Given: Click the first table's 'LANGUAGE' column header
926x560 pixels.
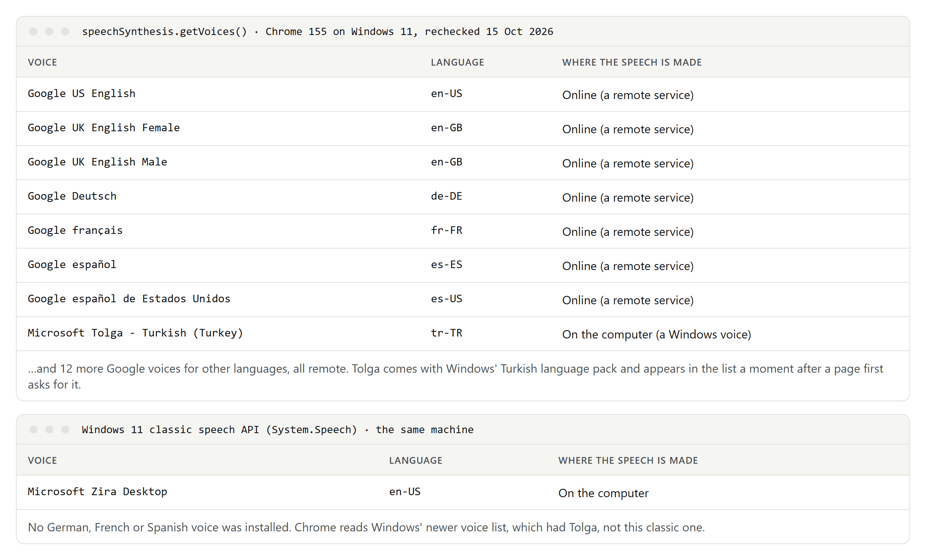Looking at the screenshot, I should tap(457, 62).
